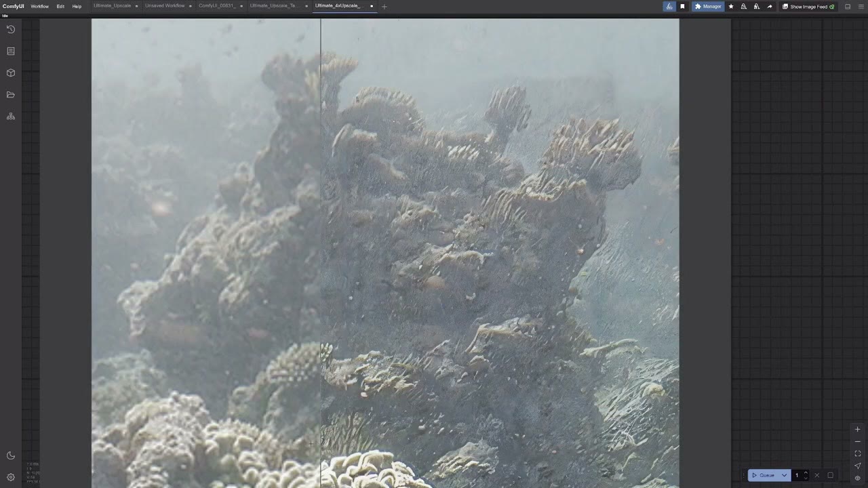Click the bookmark icon in top bar
This screenshot has height=488, width=868.
point(682,6)
